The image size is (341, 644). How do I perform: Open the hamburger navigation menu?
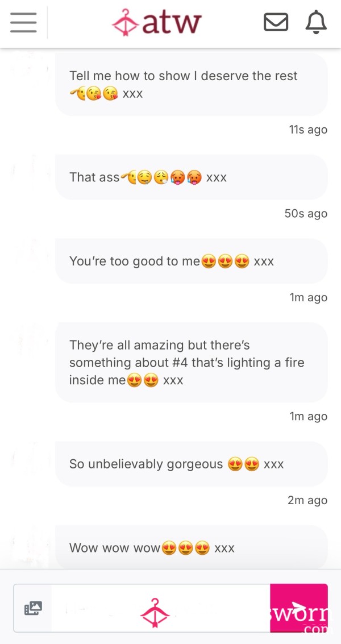click(23, 22)
